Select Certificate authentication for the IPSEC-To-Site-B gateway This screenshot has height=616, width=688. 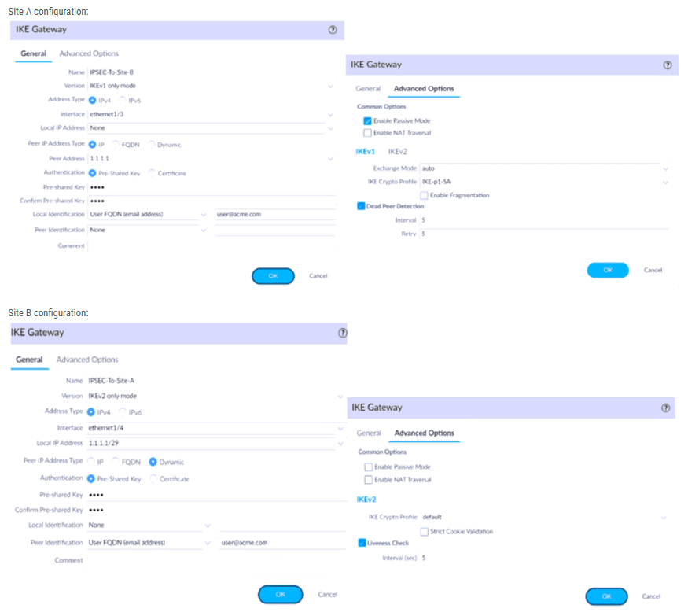153,173
